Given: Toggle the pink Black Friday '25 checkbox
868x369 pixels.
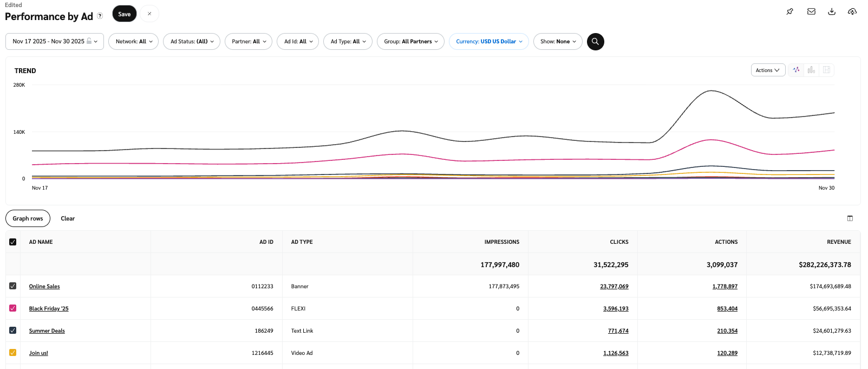Looking at the screenshot, I should 13,308.
